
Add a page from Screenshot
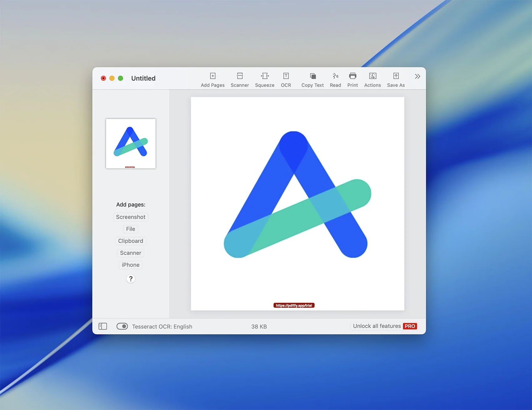pyautogui.click(x=130, y=217)
